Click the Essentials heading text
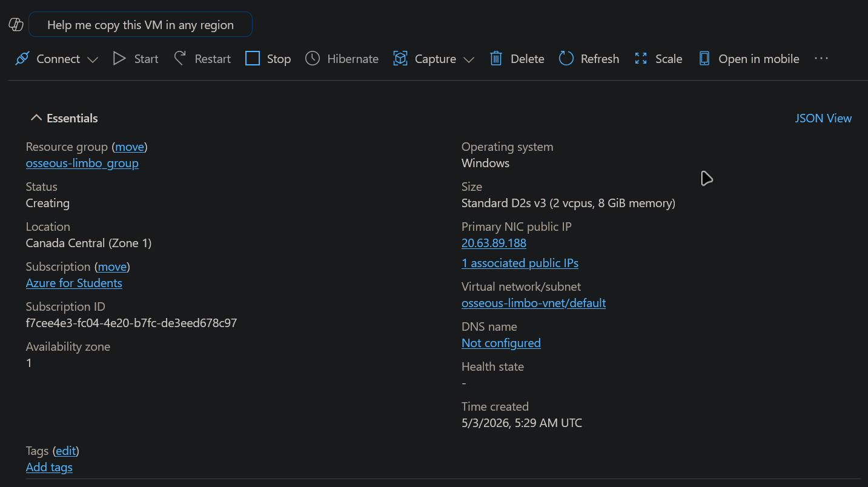 72,118
